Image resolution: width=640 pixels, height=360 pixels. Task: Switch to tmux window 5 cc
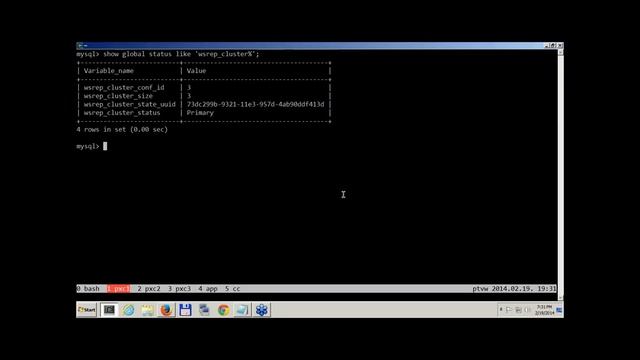point(232,289)
